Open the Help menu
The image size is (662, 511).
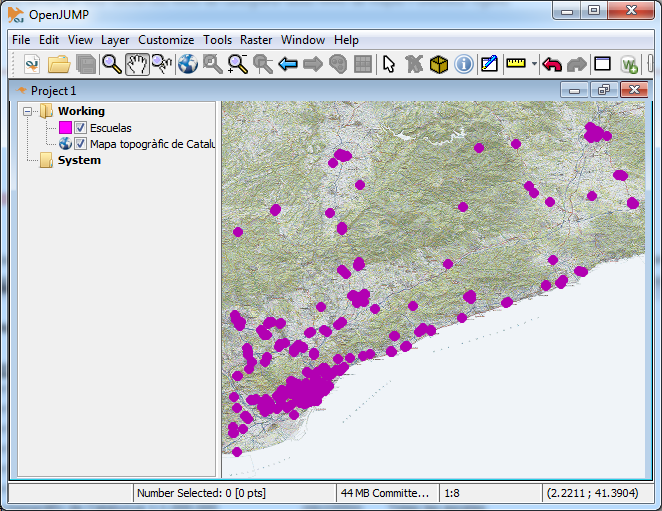(x=346, y=40)
